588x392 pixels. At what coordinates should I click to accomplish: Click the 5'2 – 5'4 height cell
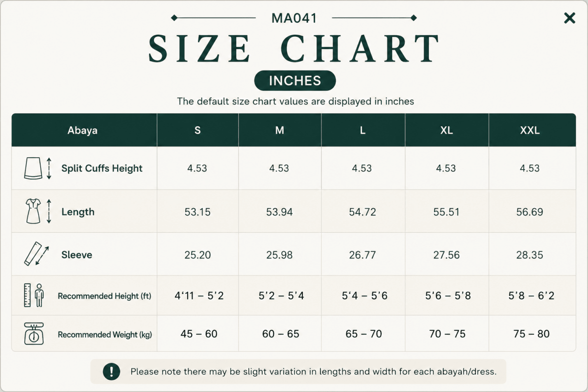pyautogui.click(x=281, y=296)
